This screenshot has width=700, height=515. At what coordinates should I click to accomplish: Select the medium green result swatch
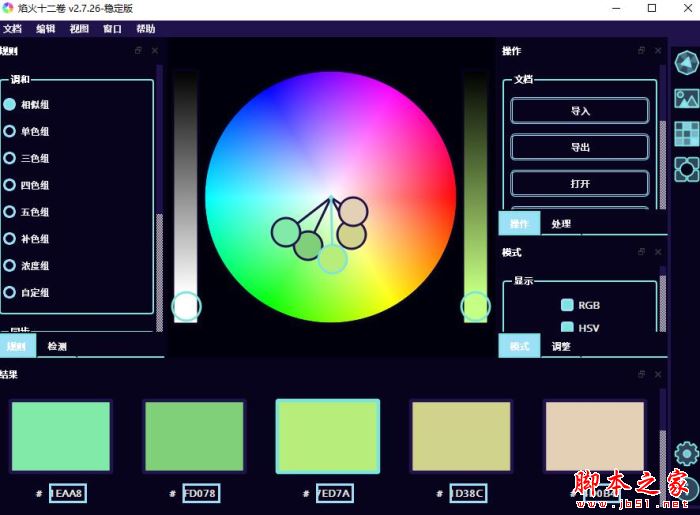(194, 436)
